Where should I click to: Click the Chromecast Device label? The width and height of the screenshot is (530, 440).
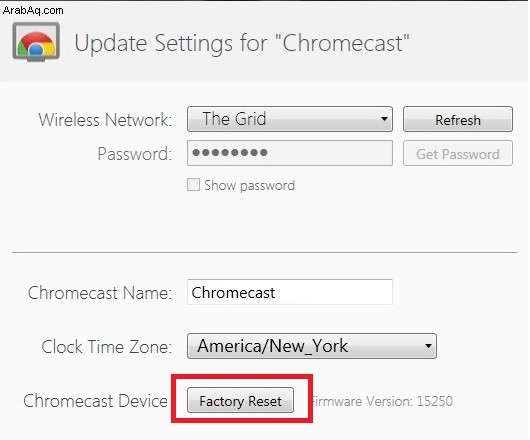[96, 401]
